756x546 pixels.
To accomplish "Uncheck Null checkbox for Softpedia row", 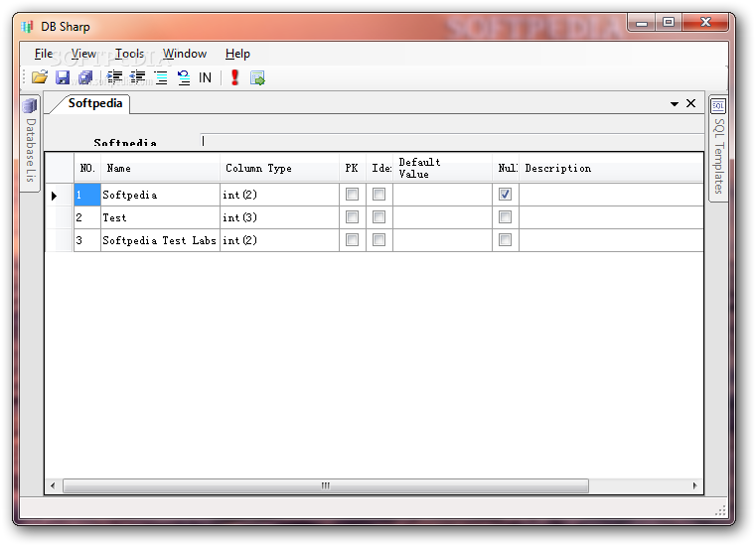I will point(505,195).
